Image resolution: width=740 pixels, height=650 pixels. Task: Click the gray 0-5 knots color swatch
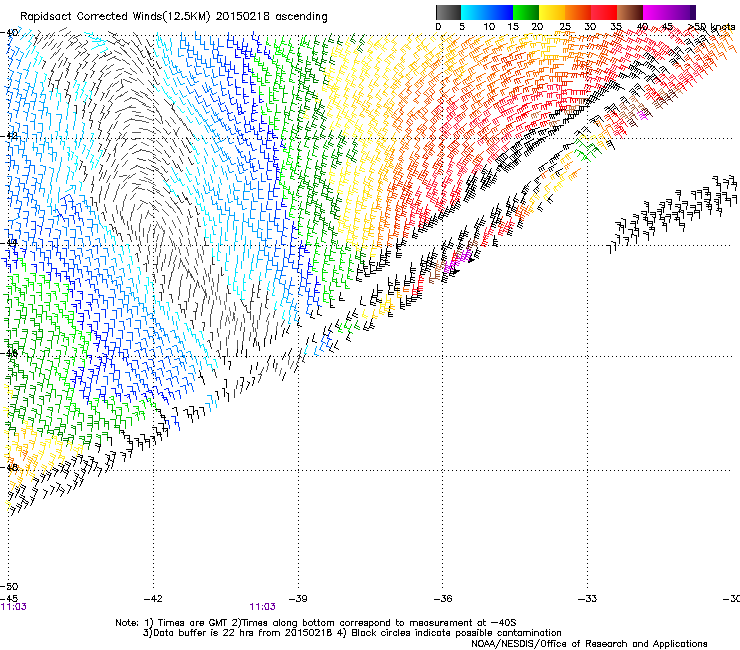(448, 12)
